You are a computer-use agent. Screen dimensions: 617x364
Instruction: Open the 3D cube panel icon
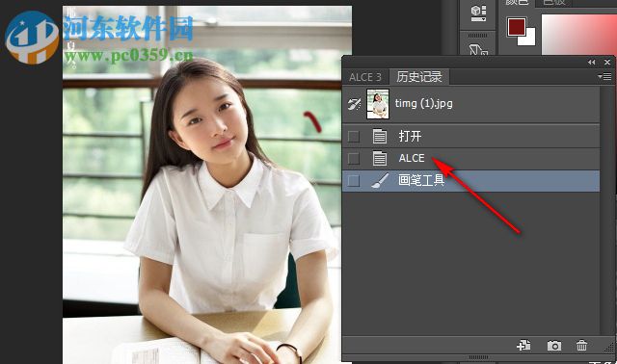(478, 13)
